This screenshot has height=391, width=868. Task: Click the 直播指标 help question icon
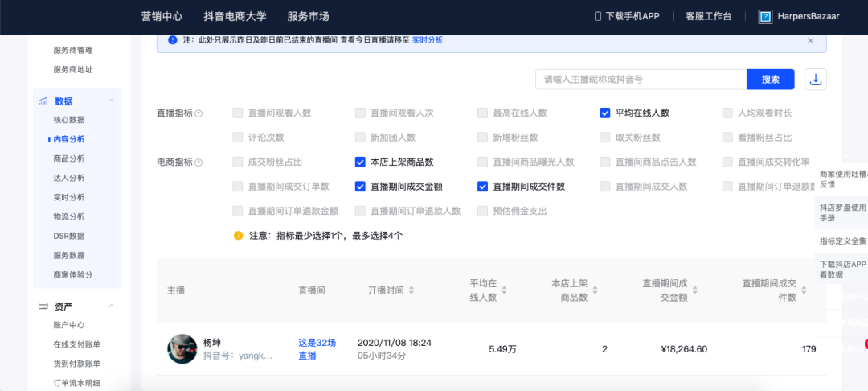(199, 114)
